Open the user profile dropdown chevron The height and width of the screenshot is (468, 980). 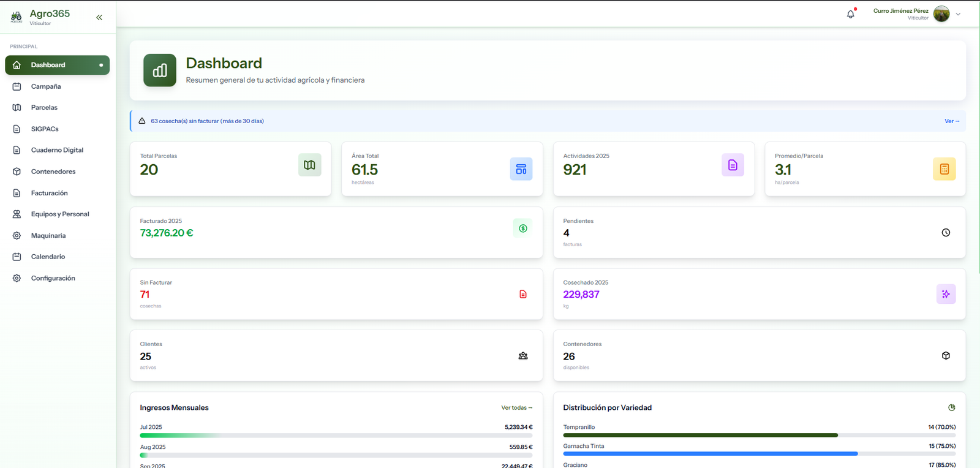[958, 14]
